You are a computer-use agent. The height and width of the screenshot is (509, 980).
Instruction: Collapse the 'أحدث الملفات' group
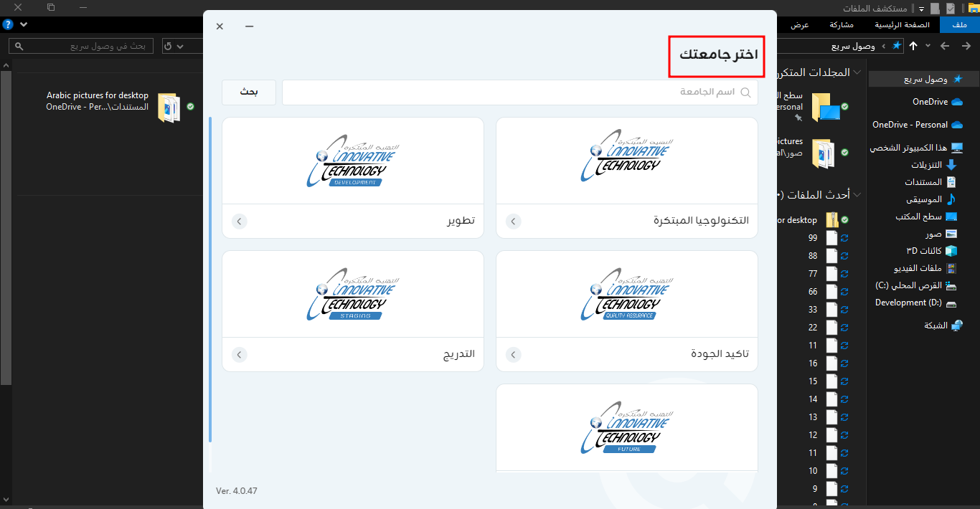(857, 194)
